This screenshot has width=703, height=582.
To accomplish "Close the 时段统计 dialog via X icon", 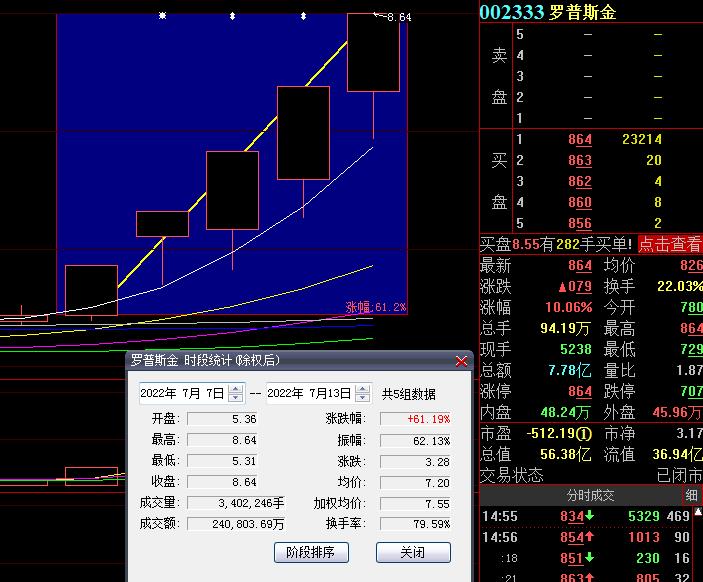I will click(461, 361).
